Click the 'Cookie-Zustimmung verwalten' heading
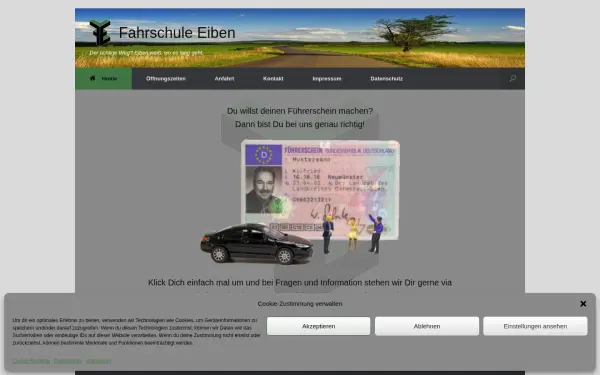 click(x=300, y=303)
